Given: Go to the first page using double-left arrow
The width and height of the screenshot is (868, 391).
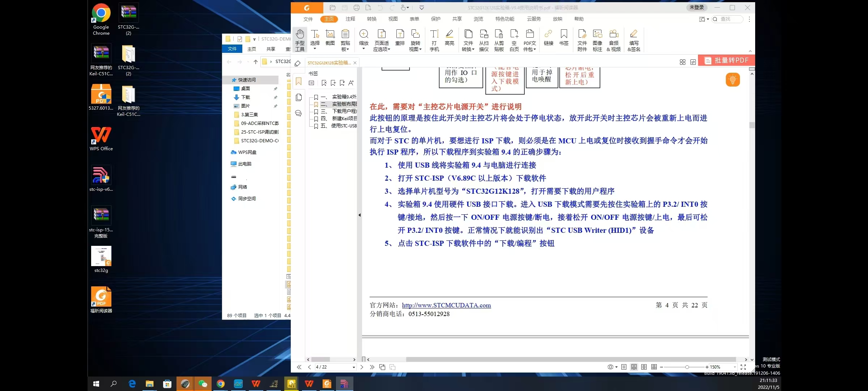Looking at the screenshot, I should 299,367.
